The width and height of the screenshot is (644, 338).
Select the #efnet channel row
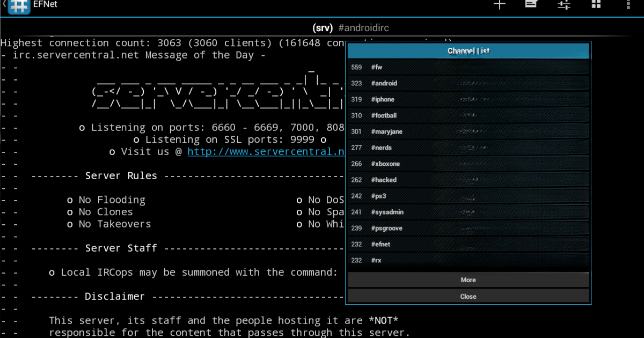468,244
